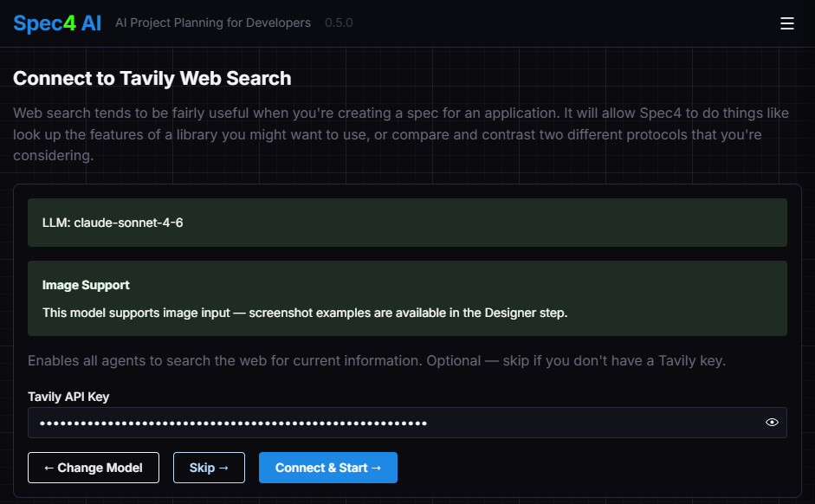Click the 'This model supports image input' message
This screenshot has width=815, height=504.
coord(305,313)
